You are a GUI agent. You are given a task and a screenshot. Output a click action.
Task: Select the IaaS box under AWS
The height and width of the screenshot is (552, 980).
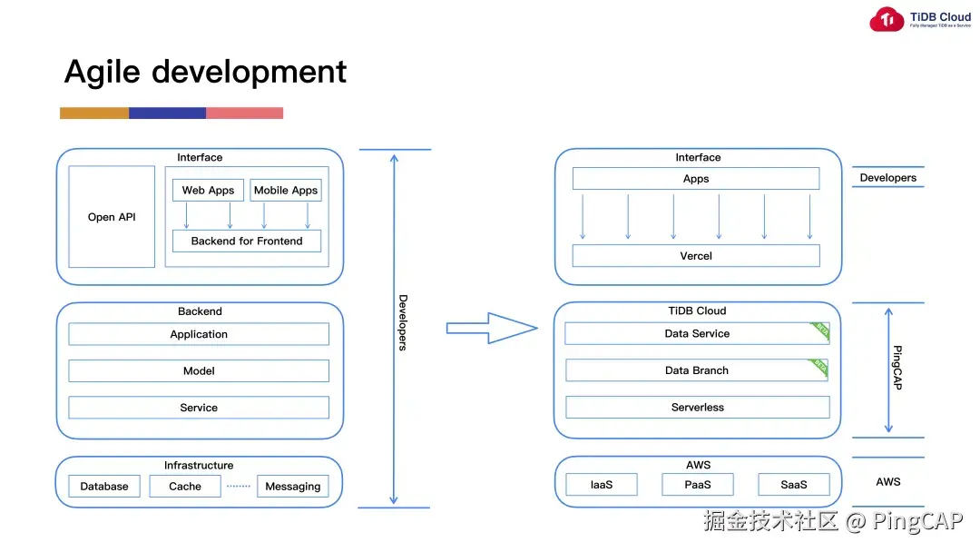(x=601, y=484)
